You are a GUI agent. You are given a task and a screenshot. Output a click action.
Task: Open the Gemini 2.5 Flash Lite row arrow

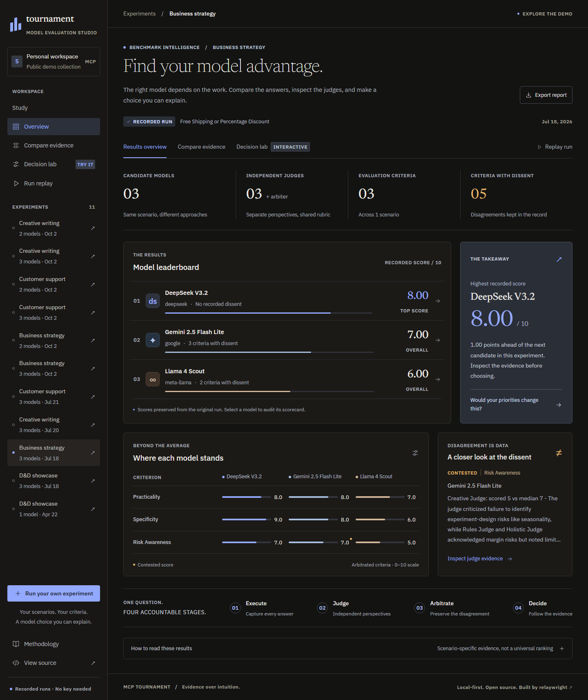[x=438, y=340]
